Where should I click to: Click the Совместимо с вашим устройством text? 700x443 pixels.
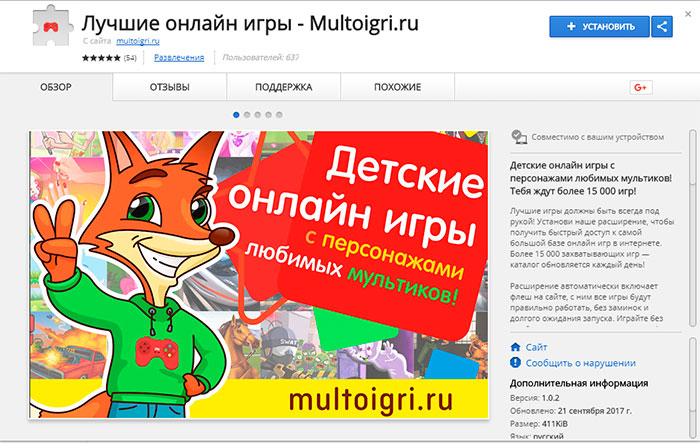pyautogui.click(x=598, y=137)
